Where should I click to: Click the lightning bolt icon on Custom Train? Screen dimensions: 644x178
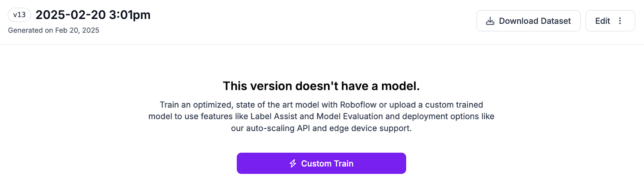(293, 164)
